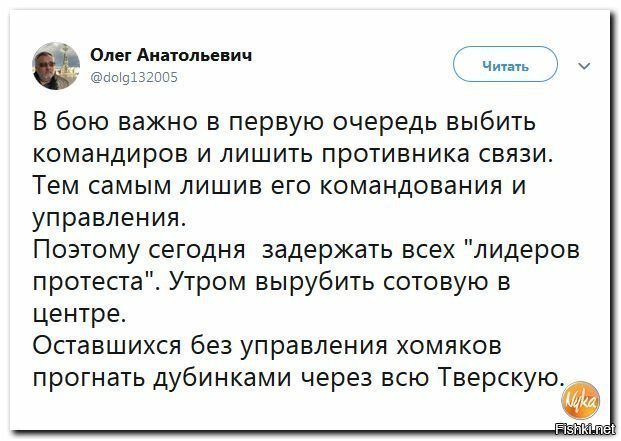Click the line starting 'Поэтому сегодня'
Screen dimensions: 621x441
[x=306, y=251]
